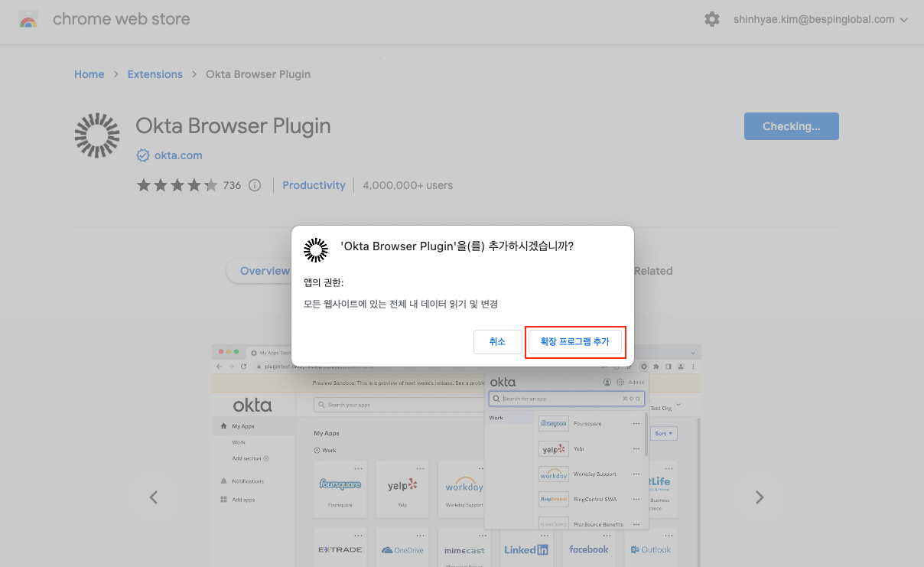
Task: Advance to next screenshot with right arrow
Action: tap(759, 497)
